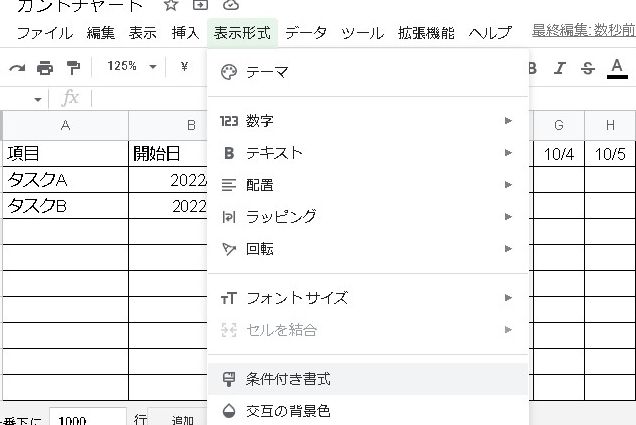Click the move-to-folder icon beside the title

pyautogui.click(x=200, y=5)
